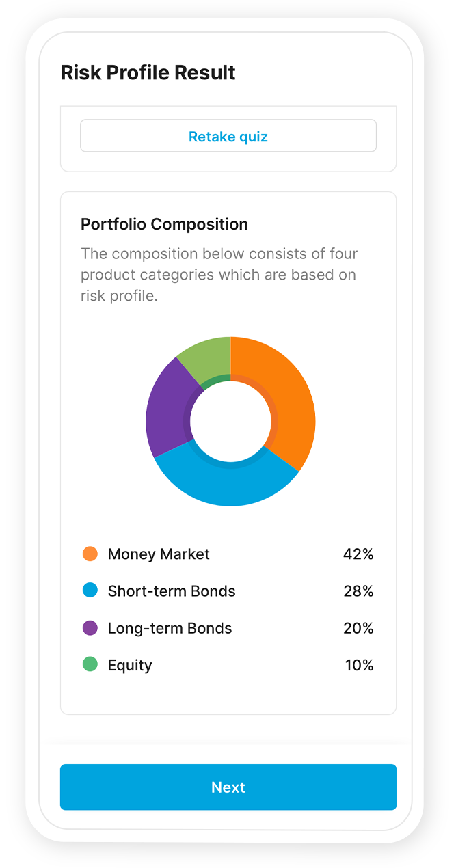This screenshot has height=868, width=456.
Task: Click the purple Long-term Bonds chart slice
Action: point(166,410)
